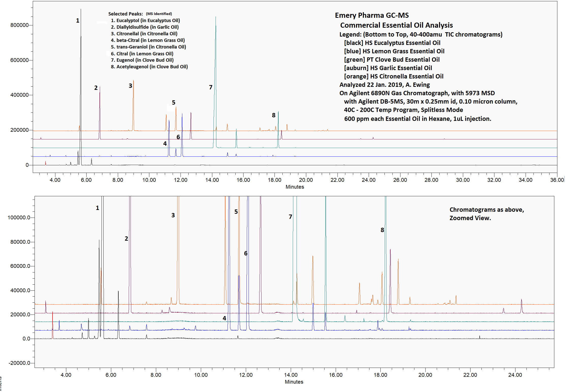Click the 24.00 tick on zoomed x-axis
This screenshot has height=392, width=566.
(x=515, y=375)
